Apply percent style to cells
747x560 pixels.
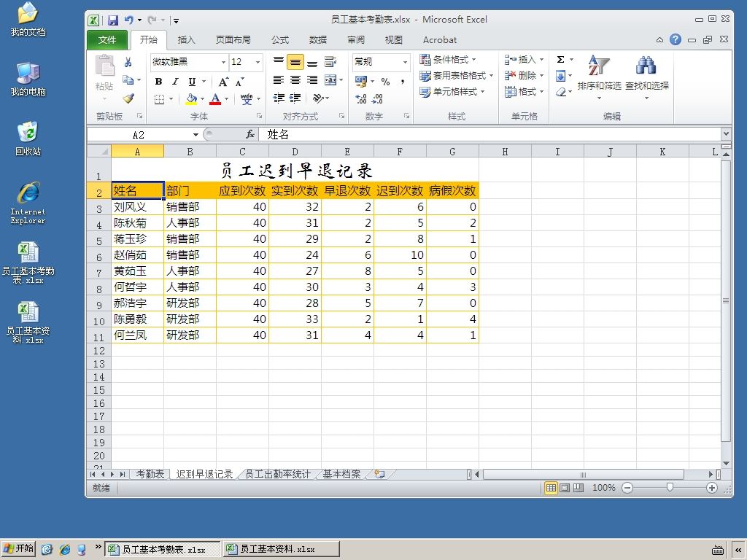385,82
